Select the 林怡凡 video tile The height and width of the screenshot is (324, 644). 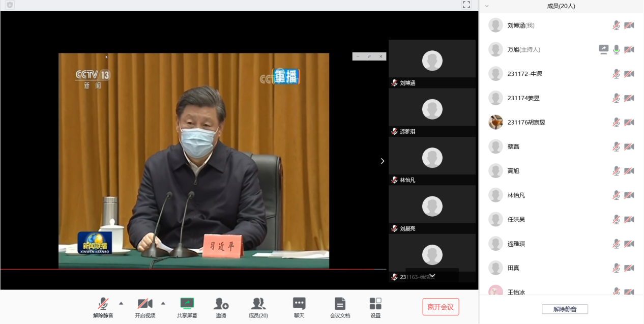click(x=432, y=161)
